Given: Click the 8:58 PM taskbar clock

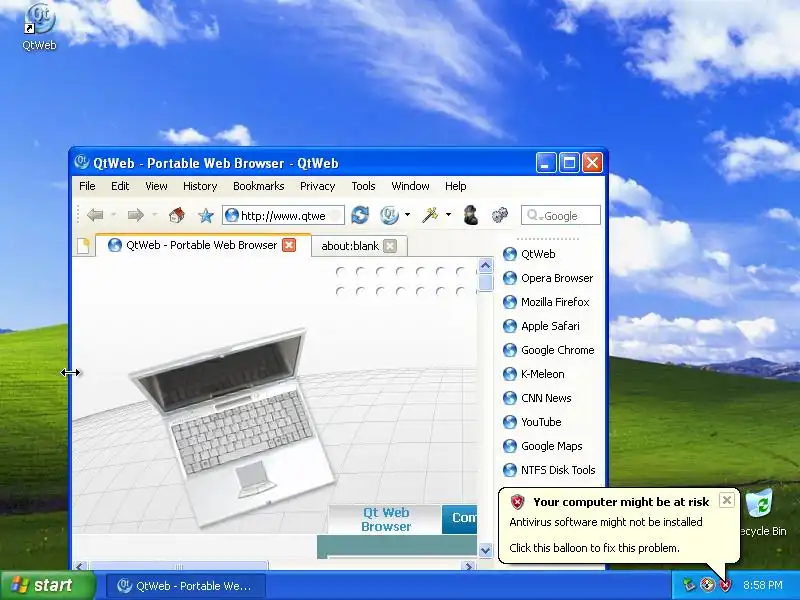Looking at the screenshot, I should click(x=762, y=585).
